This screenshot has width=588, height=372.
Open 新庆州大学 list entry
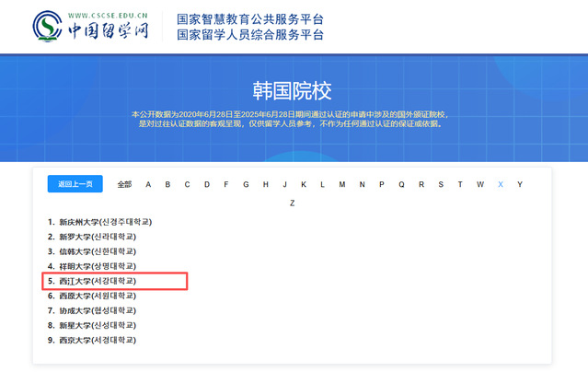point(99,222)
